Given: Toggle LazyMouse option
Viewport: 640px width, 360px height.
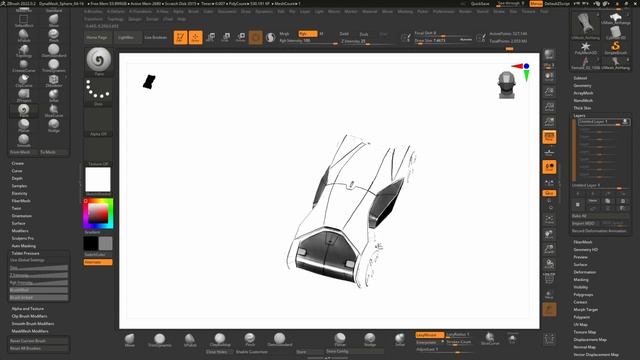Looking at the screenshot, I should pyautogui.click(x=429, y=335).
